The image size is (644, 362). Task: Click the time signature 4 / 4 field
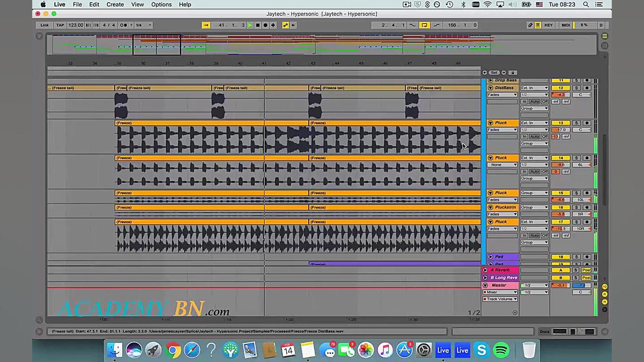click(x=109, y=25)
